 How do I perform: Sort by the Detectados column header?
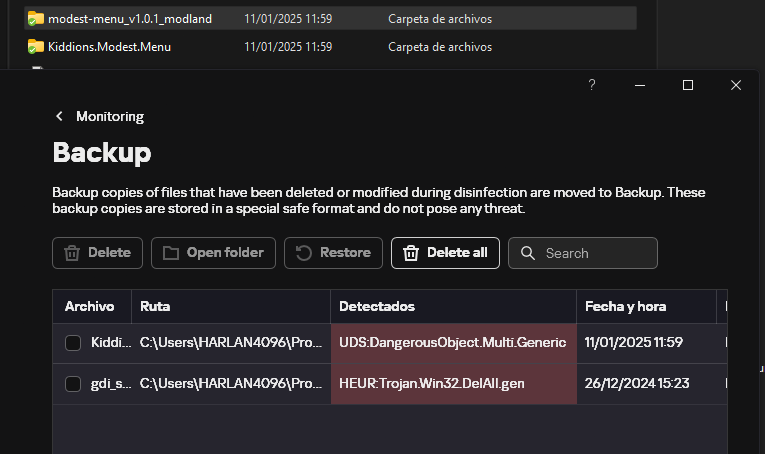click(377, 306)
